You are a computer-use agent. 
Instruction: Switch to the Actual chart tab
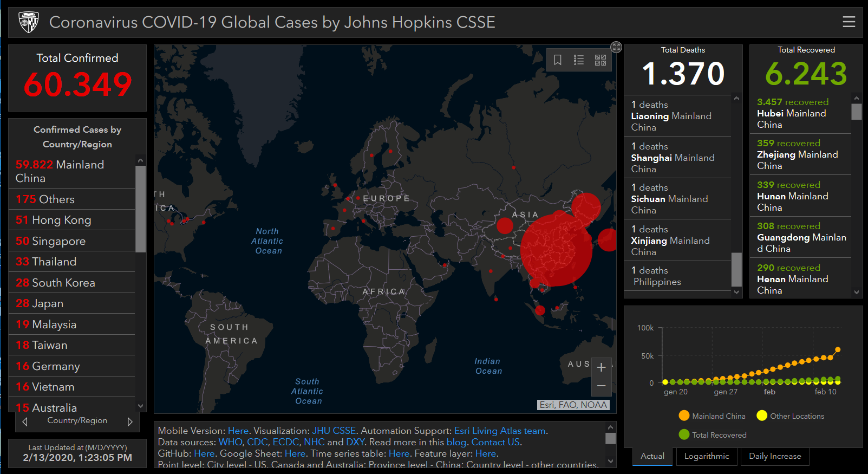pos(652,456)
